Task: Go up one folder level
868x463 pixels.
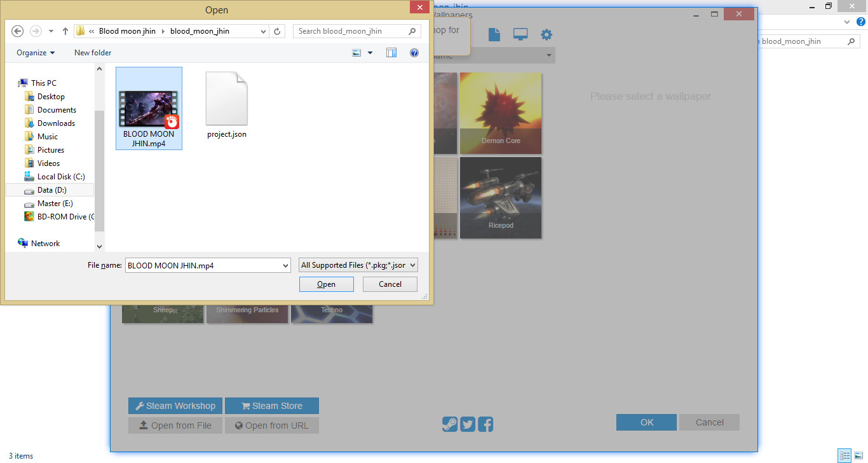Action: (65, 31)
